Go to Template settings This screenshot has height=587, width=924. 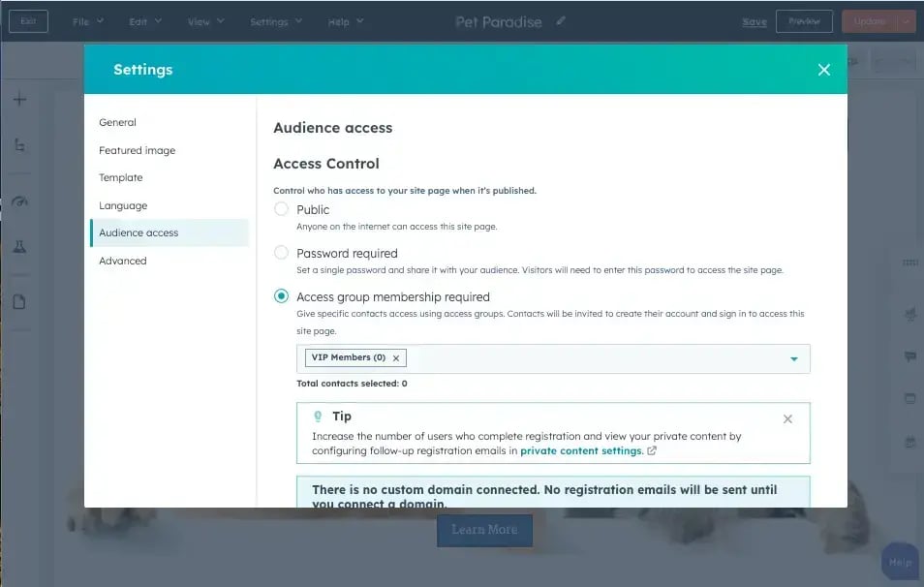point(121,177)
